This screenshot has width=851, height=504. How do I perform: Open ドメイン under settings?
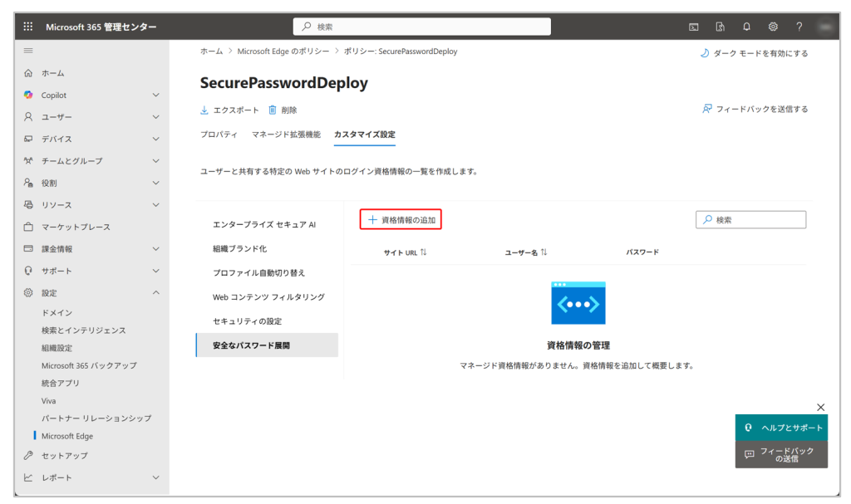point(57,312)
